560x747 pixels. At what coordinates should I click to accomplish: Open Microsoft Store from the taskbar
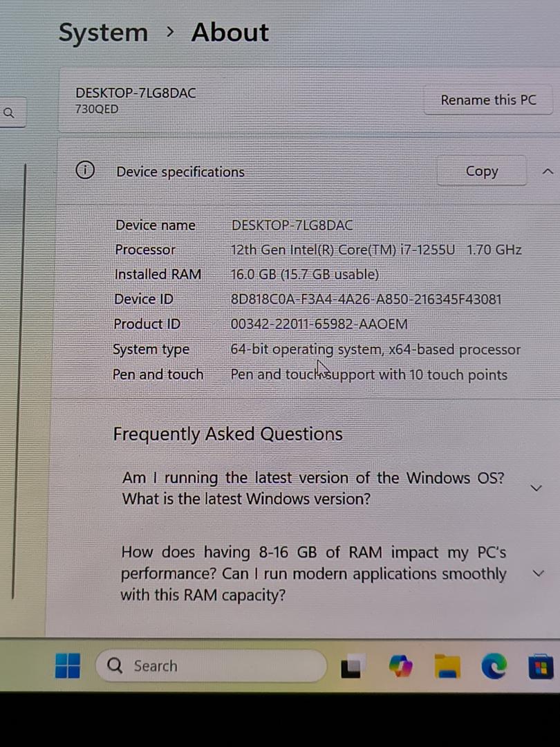click(541, 666)
